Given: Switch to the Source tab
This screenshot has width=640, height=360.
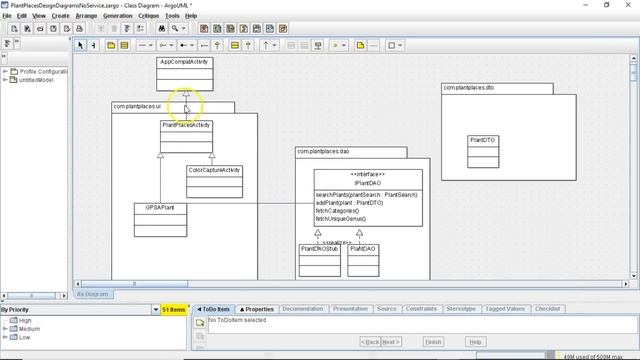Looking at the screenshot, I should pos(387,309).
